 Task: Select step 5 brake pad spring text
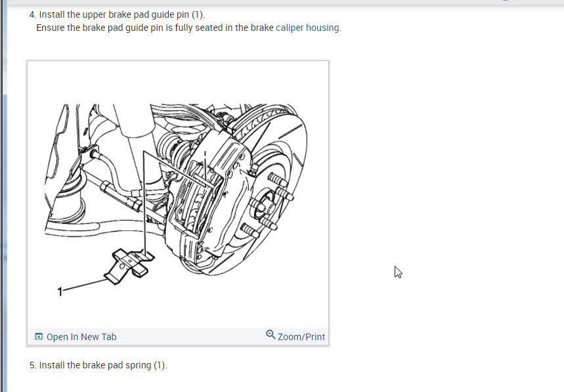98,365
